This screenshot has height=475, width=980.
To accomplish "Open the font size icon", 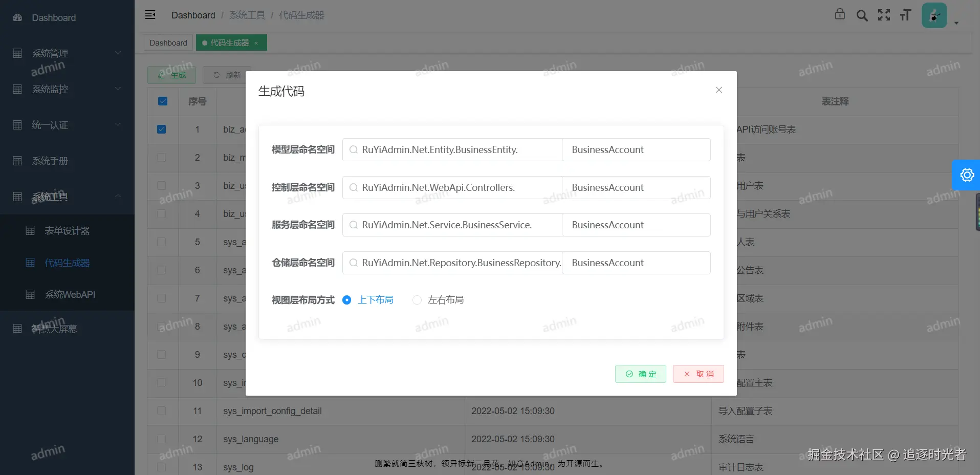I will (906, 15).
